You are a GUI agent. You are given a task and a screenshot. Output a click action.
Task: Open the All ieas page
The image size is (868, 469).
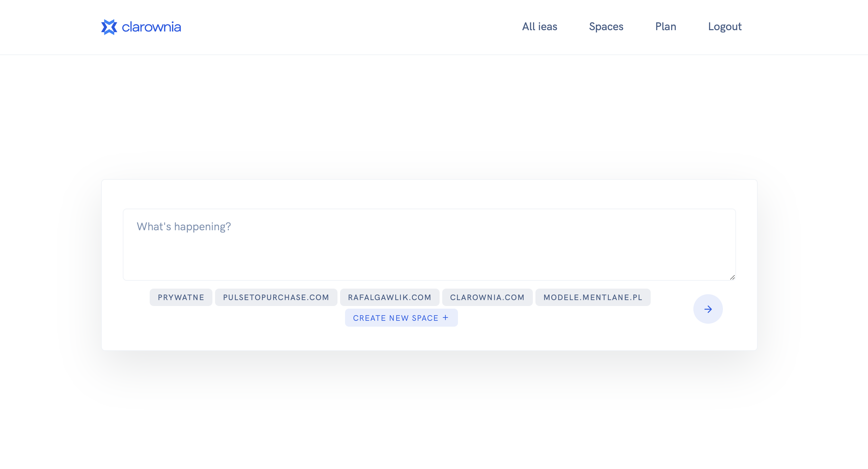pyautogui.click(x=539, y=27)
